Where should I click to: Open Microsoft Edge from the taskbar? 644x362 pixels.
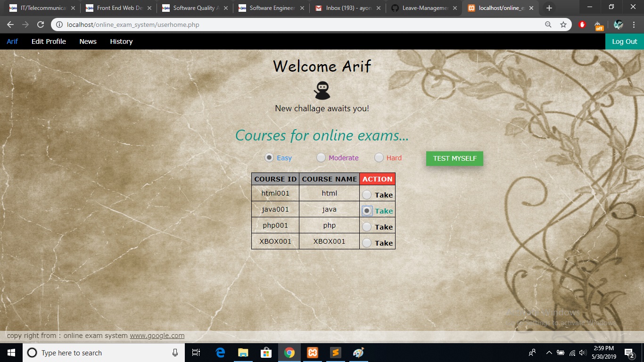pos(220,353)
